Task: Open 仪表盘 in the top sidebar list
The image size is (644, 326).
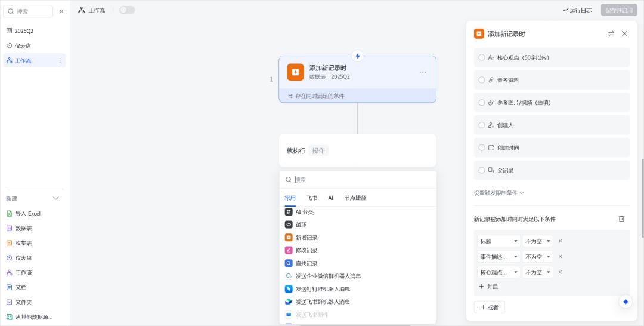Action: 34,45
